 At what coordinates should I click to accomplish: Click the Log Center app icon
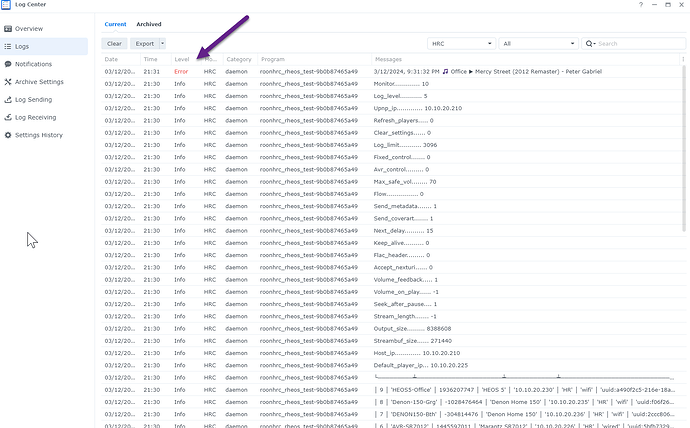coord(6,4)
